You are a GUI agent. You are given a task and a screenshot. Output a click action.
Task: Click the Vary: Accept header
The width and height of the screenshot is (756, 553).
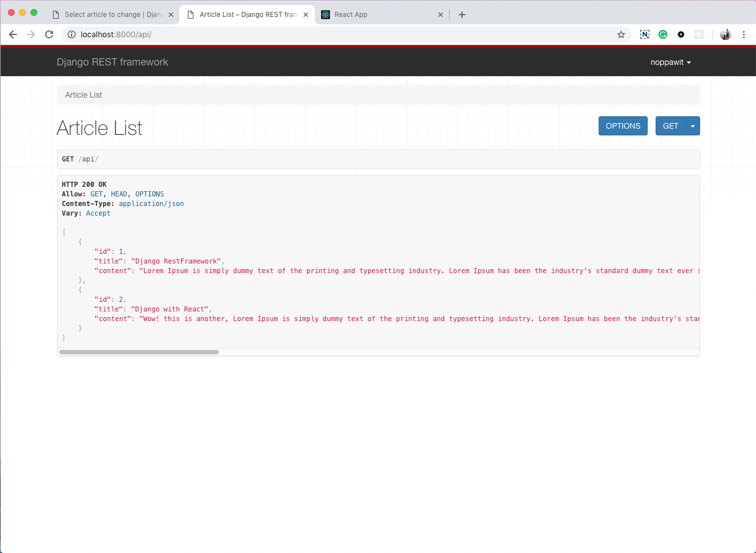coord(86,213)
